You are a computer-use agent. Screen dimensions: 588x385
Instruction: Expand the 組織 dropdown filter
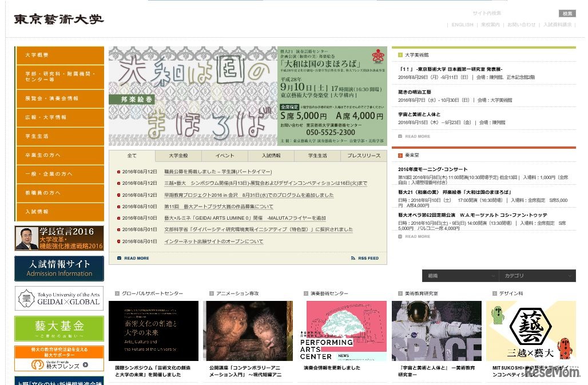pyautogui.click(x=460, y=276)
